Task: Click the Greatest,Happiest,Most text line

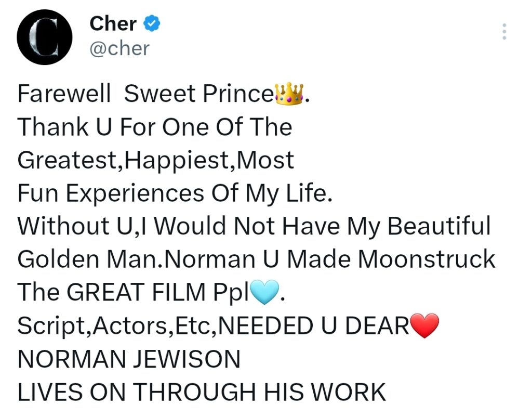Action: [155, 160]
